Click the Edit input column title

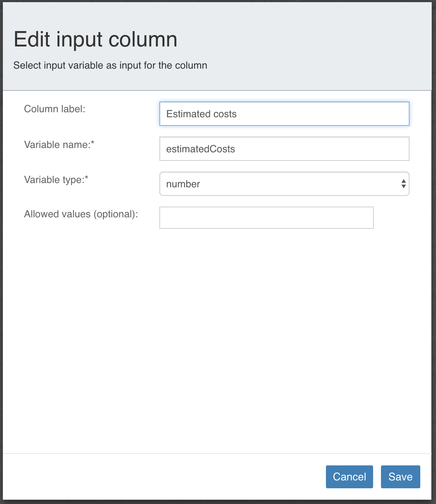pyautogui.click(x=95, y=39)
